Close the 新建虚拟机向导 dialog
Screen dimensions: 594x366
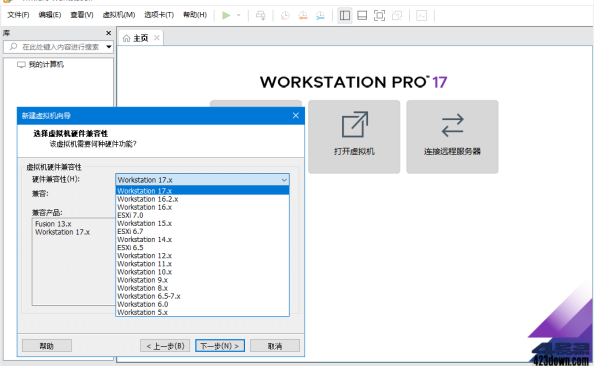click(x=296, y=116)
